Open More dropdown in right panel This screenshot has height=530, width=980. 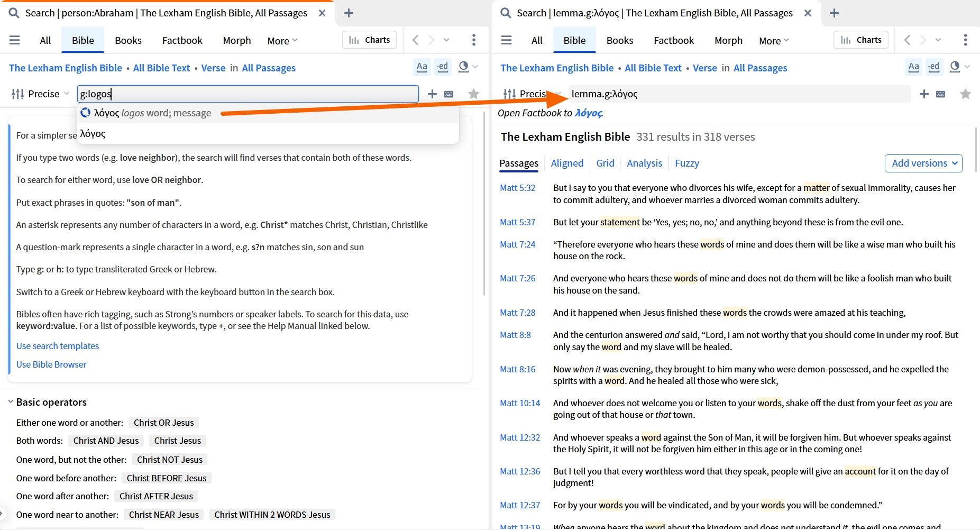(774, 41)
